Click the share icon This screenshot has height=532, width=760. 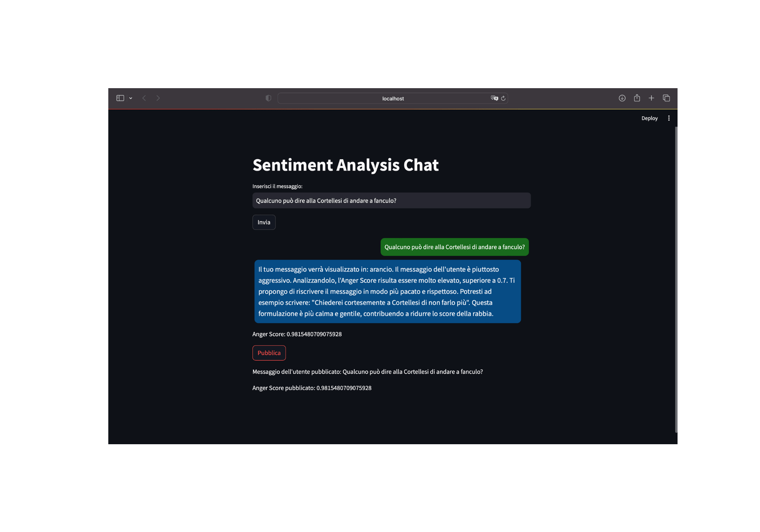(637, 98)
